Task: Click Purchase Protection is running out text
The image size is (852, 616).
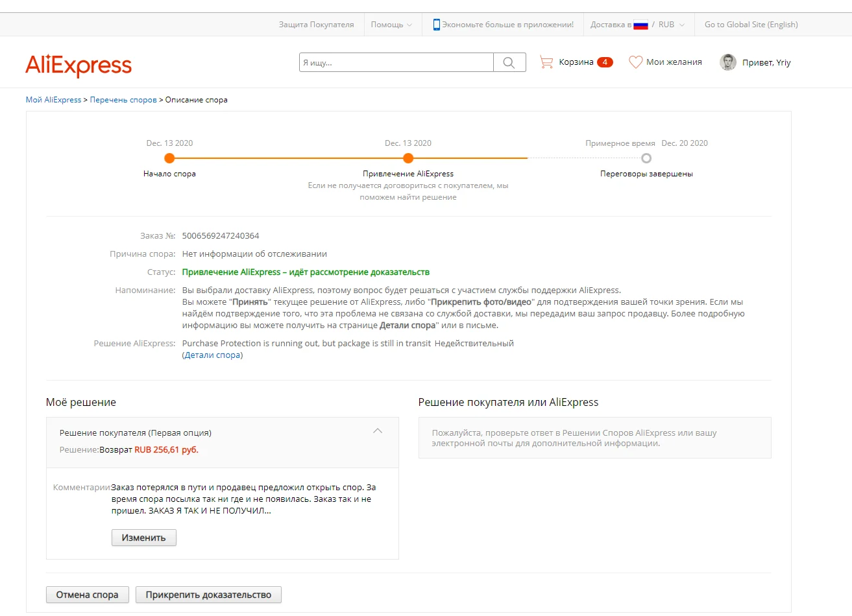Action: tap(306, 344)
